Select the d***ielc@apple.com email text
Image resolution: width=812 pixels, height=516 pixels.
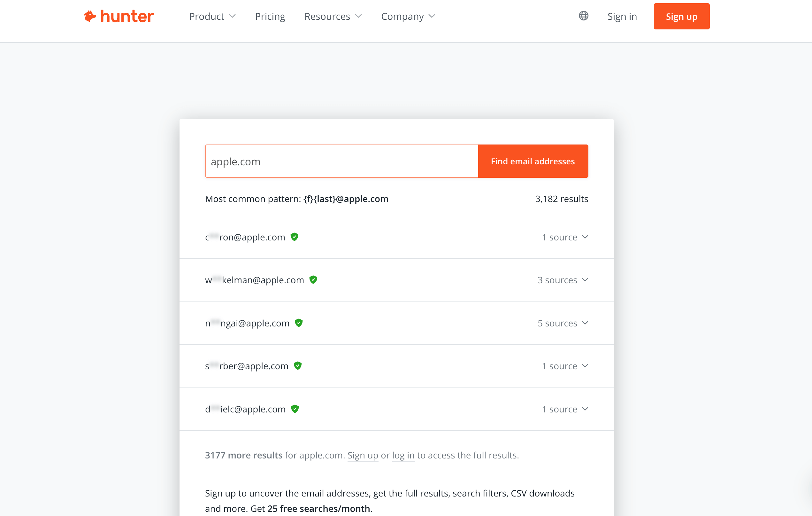point(246,409)
